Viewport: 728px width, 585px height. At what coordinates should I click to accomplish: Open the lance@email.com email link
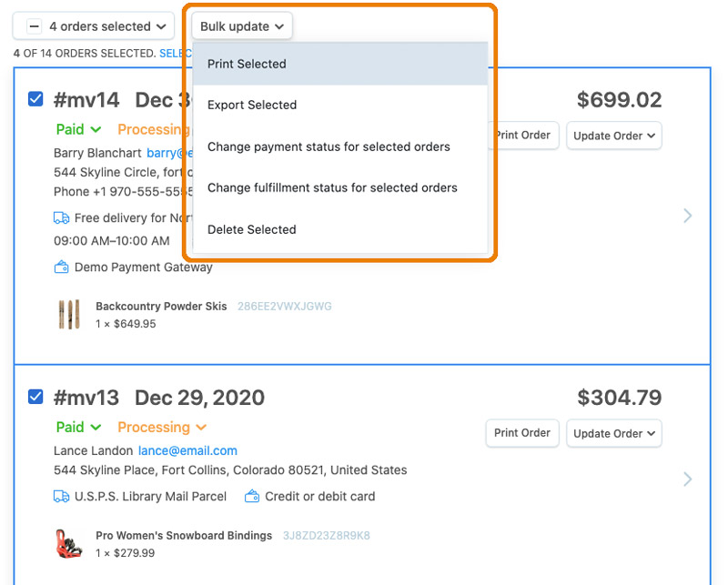[x=187, y=450]
